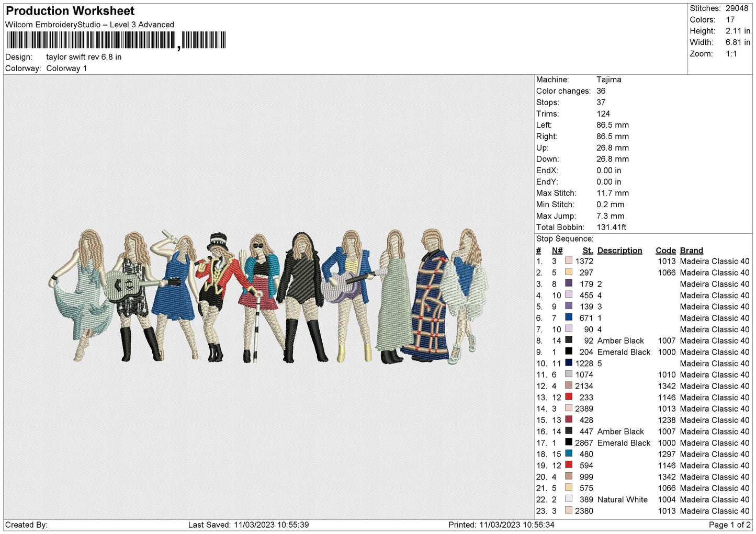Click the Brand column header

point(692,251)
